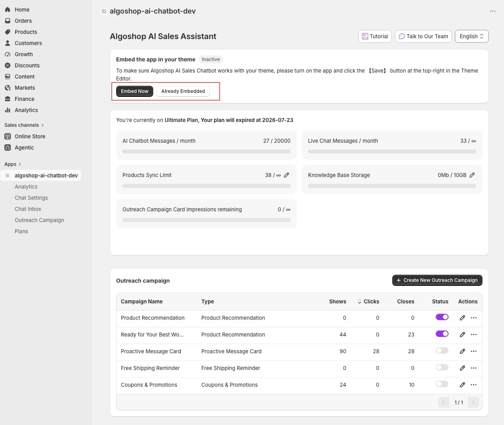Click the Outreach Campaign Card impressions progress bar
504x425 pixels.
tap(206, 220)
